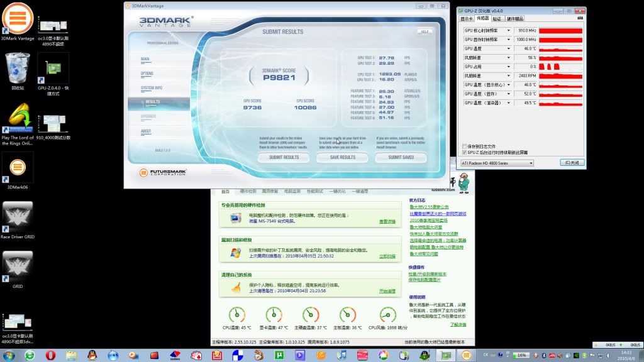Viewport: 644px width, 362px height.
Task: Click the 立即扫描 scan now link
Action: pos(387,256)
